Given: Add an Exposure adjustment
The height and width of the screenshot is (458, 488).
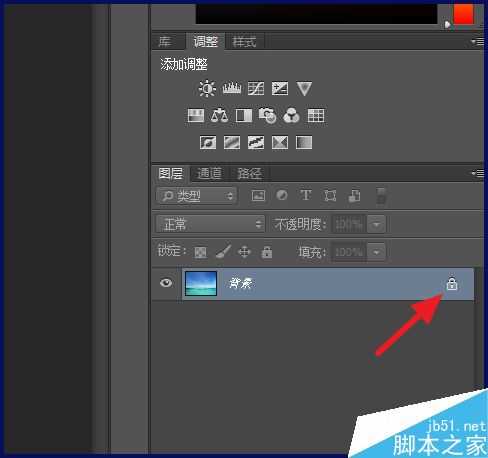Looking at the screenshot, I should (x=280, y=88).
